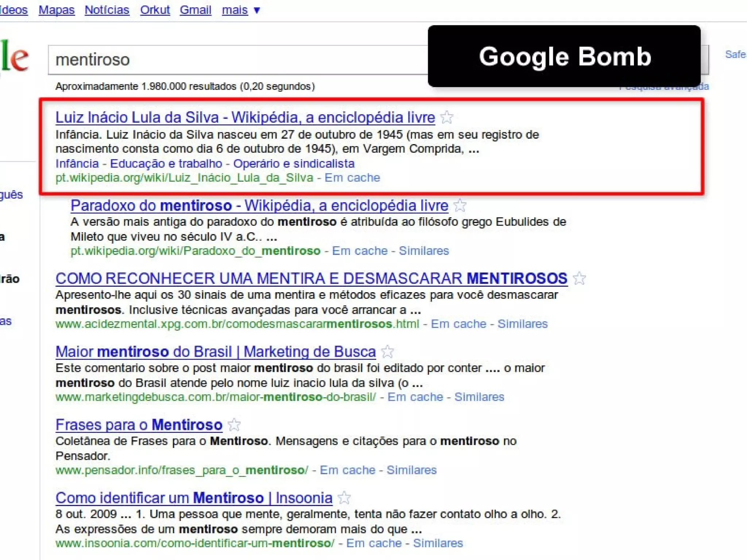Screen dimensions: 747x560
Task: Expand the 'mais' dropdown menu
Action: [241, 10]
